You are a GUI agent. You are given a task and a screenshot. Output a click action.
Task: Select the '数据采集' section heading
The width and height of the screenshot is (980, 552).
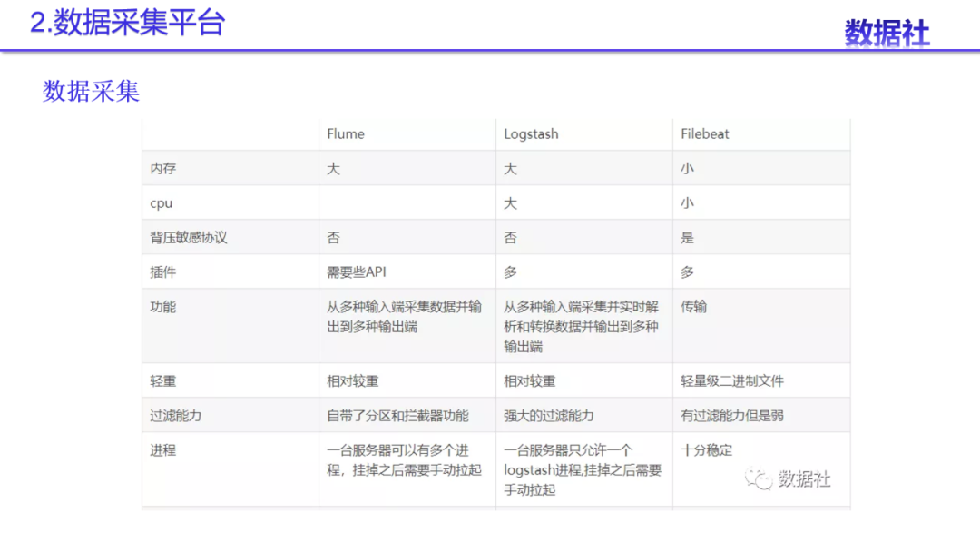point(92,92)
